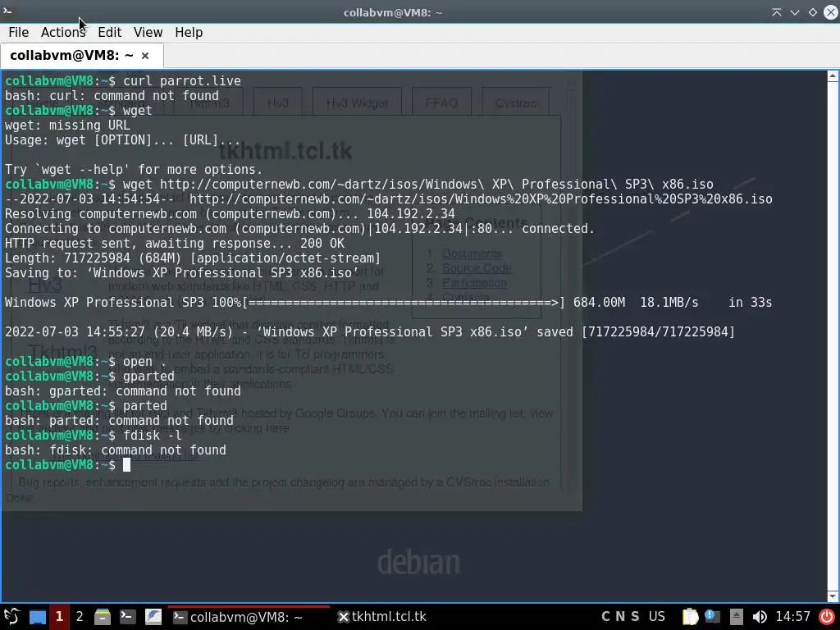This screenshot has width=840, height=630.
Task: Click the terminal icon in the title bar
Action: 7,11
